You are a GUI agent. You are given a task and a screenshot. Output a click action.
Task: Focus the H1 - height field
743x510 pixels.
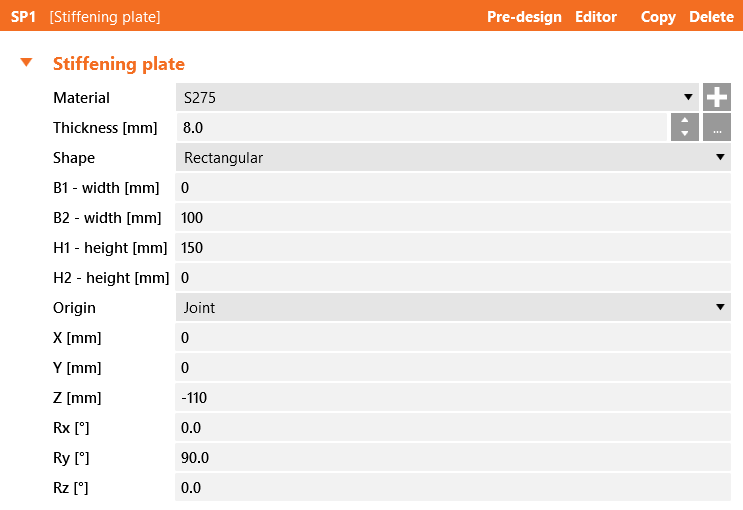pyautogui.click(x=452, y=247)
